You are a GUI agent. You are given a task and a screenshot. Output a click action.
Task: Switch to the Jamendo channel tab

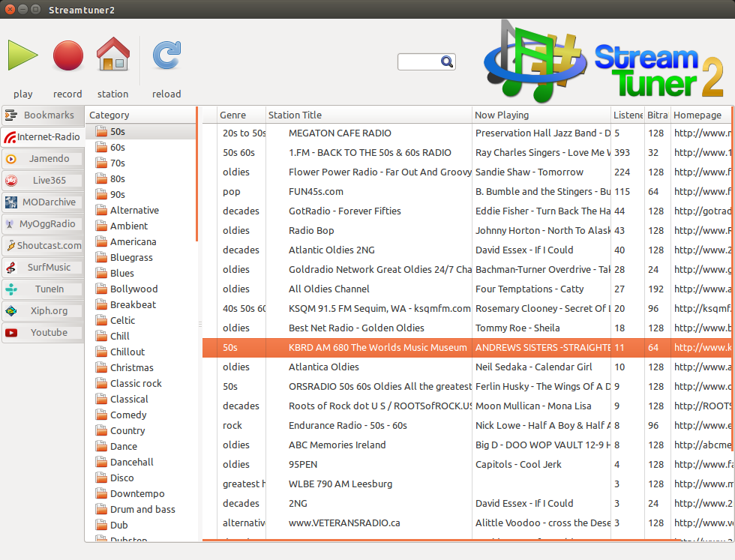pos(42,159)
